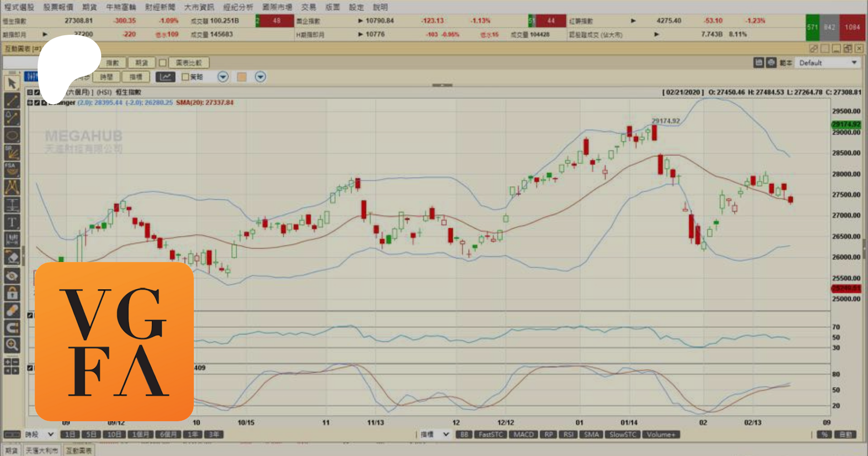The image size is (868, 456).
Task: Switch to the line chart type icon
Action: (x=165, y=77)
